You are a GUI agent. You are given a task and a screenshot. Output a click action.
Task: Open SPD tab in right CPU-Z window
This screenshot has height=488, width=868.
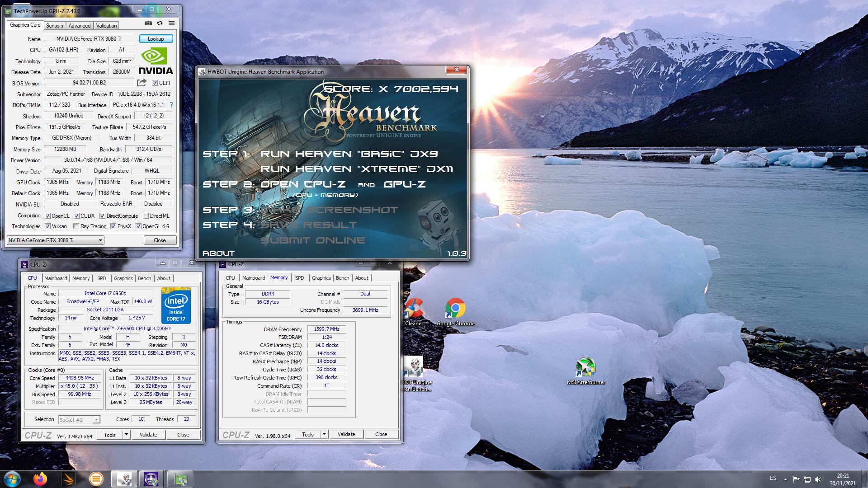click(x=299, y=278)
